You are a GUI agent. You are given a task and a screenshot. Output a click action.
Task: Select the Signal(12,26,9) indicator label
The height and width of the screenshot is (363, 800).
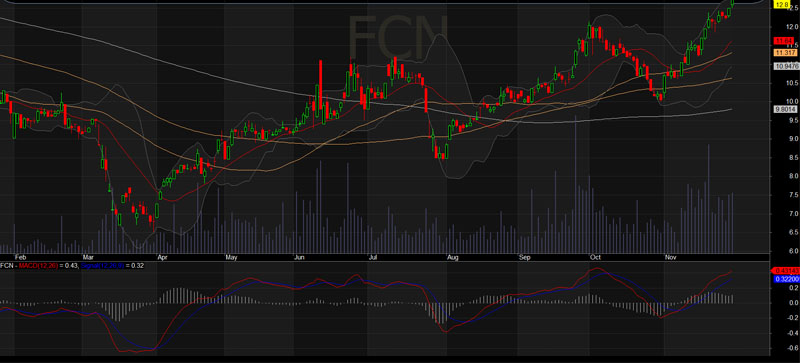coord(103,265)
